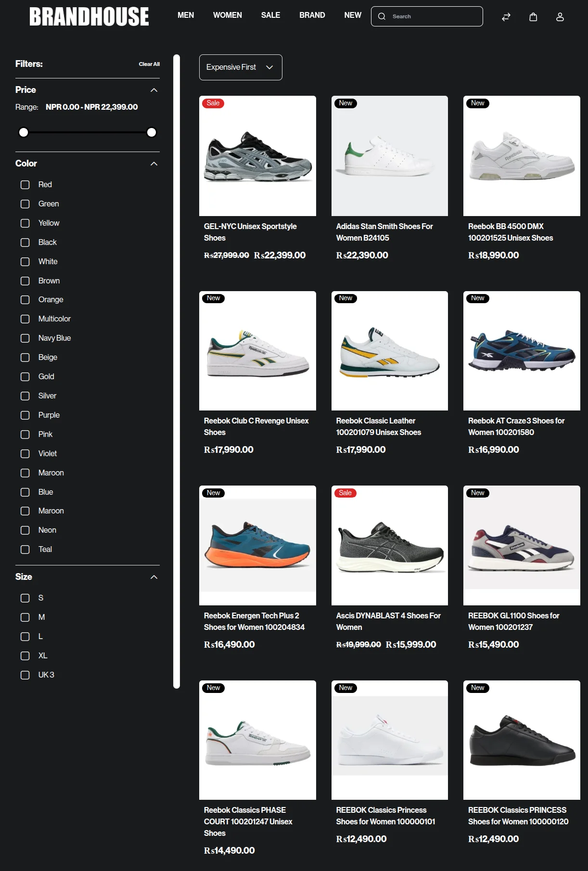Open Reebok Classics PHASE COURT title
The height and width of the screenshot is (871, 588).
248,821
